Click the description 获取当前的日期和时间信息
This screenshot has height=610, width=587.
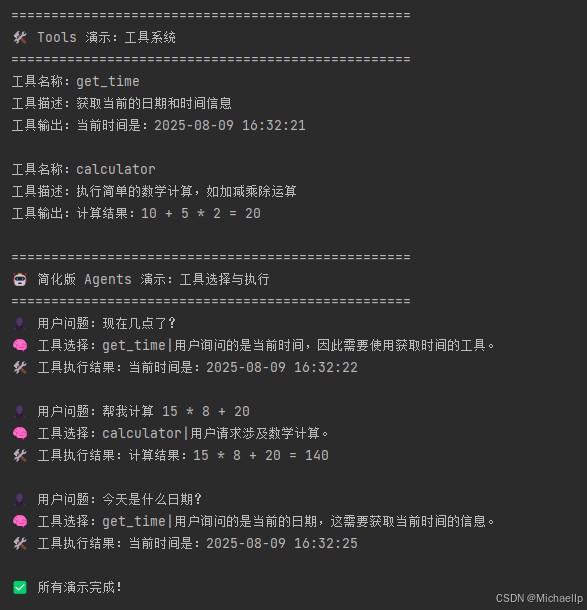[154, 103]
